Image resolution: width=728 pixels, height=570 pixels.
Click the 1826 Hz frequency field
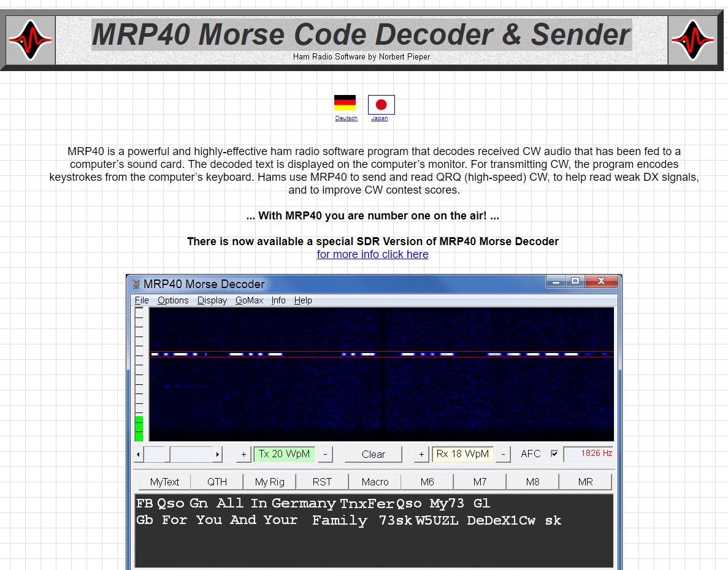[588, 454]
